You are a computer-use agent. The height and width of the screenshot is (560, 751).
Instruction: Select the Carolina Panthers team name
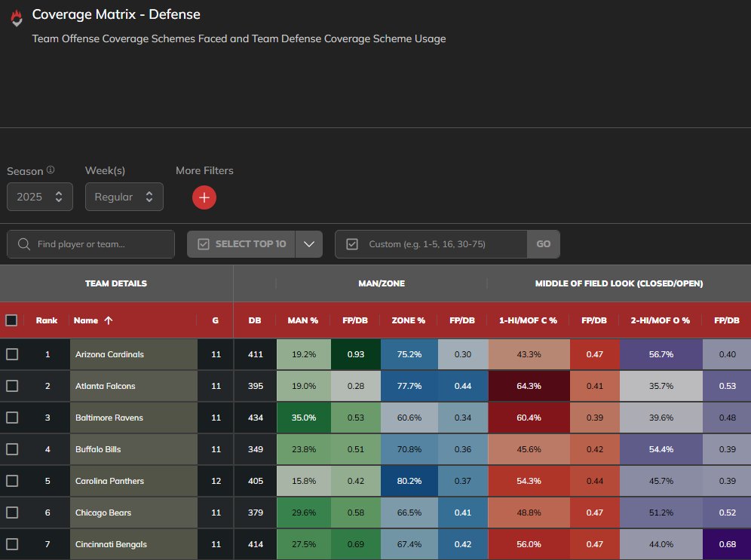[x=109, y=481]
